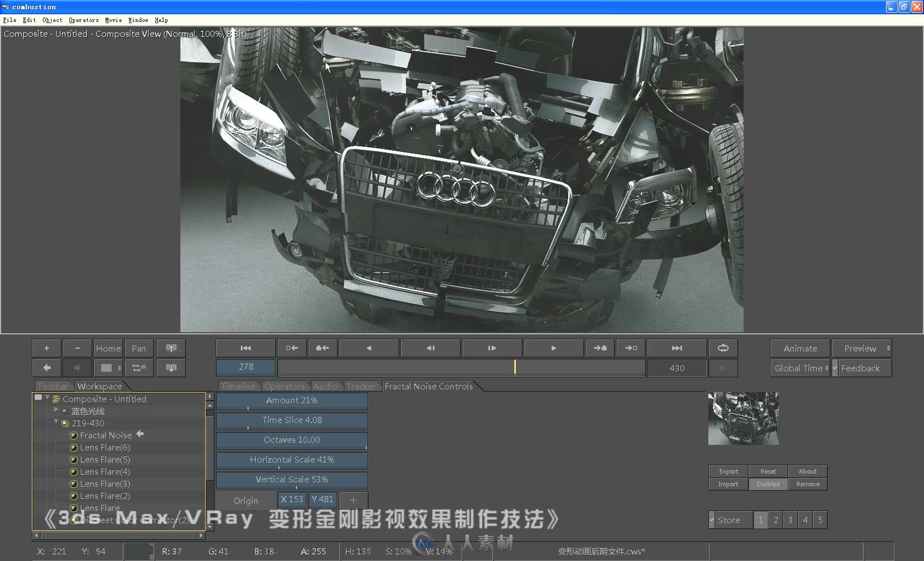Click the About button
This screenshot has height=561, width=924.
[807, 471]
